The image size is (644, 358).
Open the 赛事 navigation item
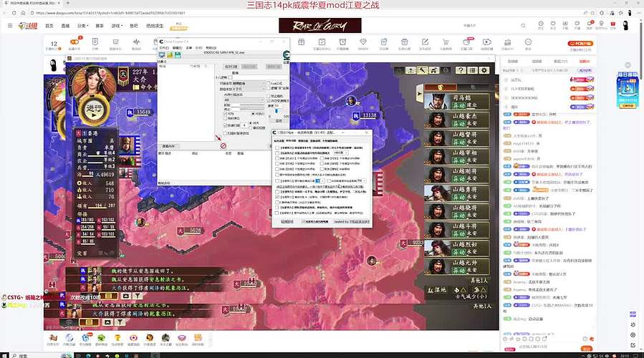coord(100,26)
